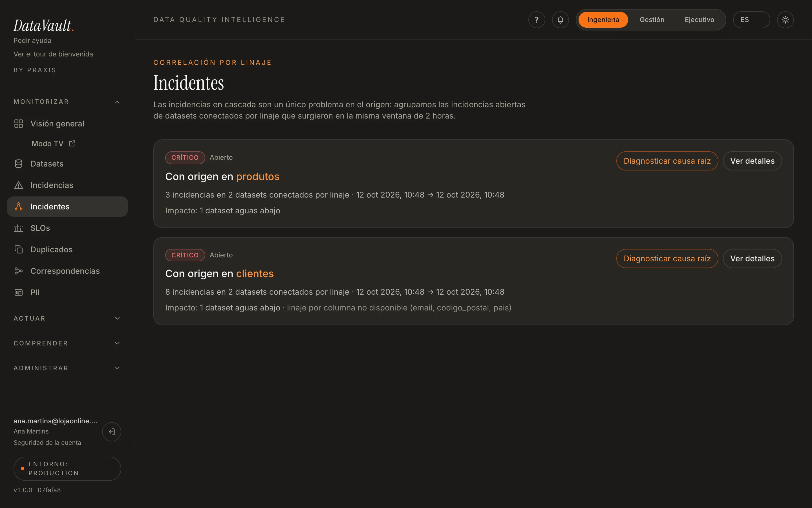Expand the COMPRENDER section

67,343
